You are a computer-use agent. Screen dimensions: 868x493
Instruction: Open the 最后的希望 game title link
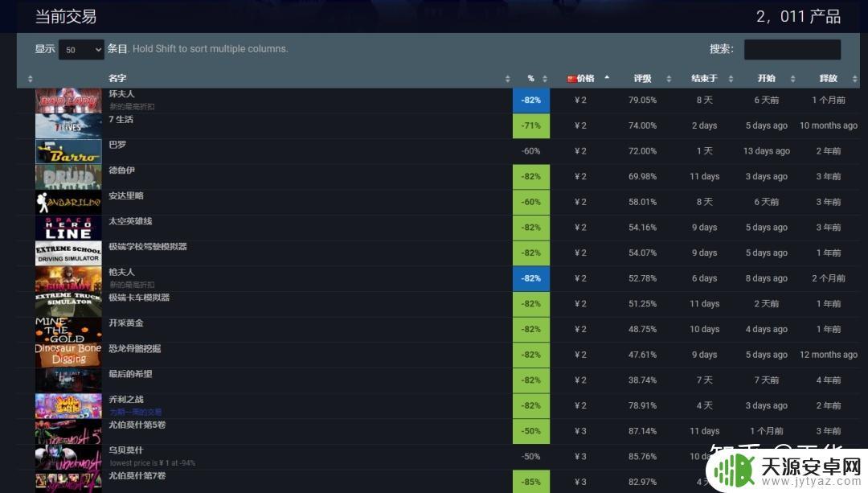click(x=130, y=375)
